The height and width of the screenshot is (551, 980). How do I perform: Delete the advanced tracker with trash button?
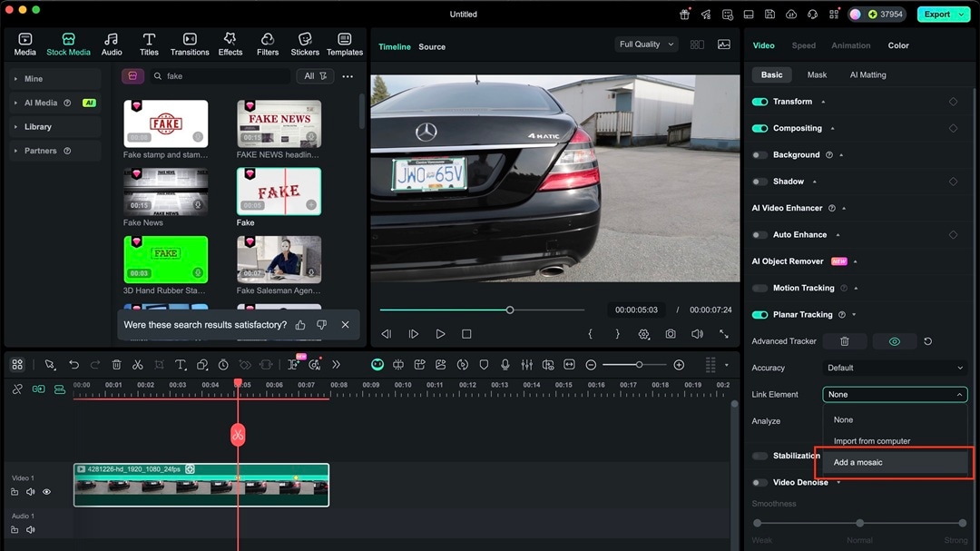pyautogui.click(x=845, y=341)
